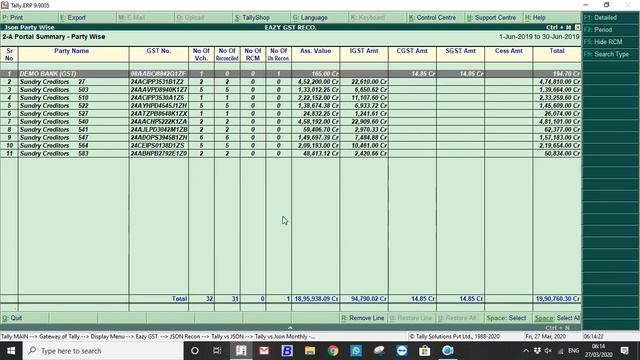This screenshot has height=360, width=640.
Task: Open WhatsApp from the taskbar
Action: pos(356,351)
